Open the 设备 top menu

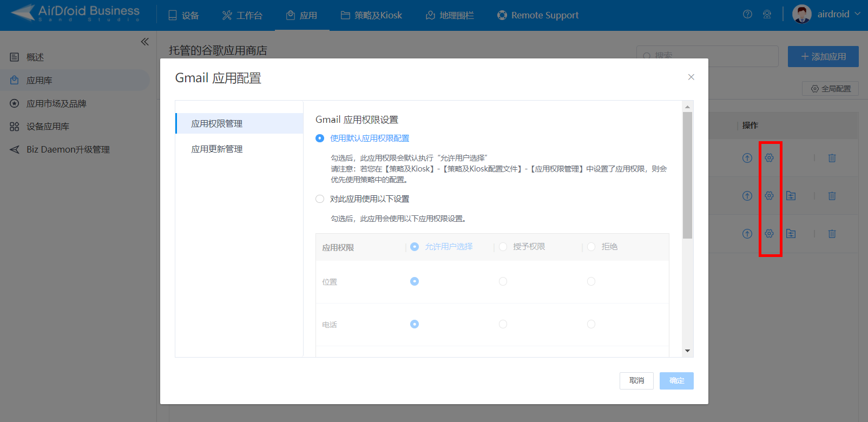(183, 15)
